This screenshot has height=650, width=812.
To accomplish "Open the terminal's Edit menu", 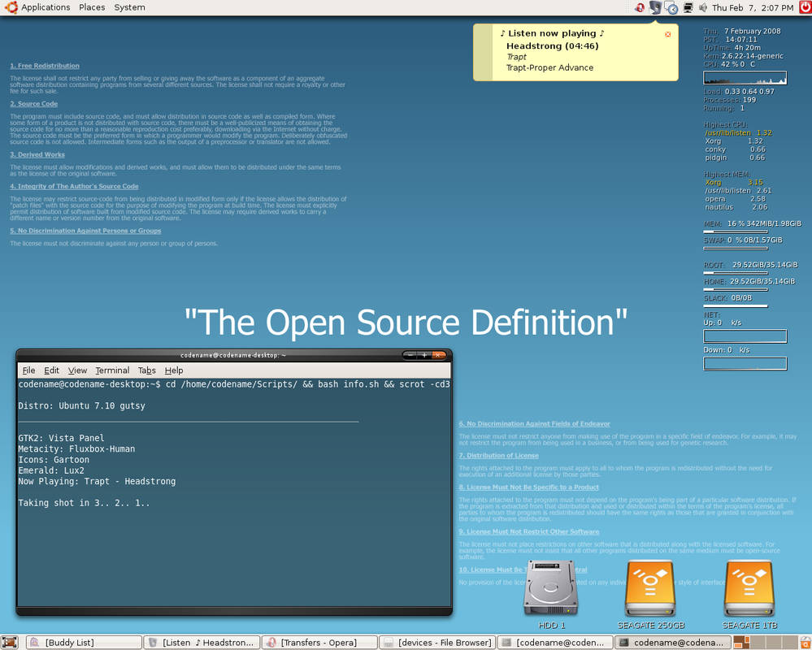I will coord(51,370).
